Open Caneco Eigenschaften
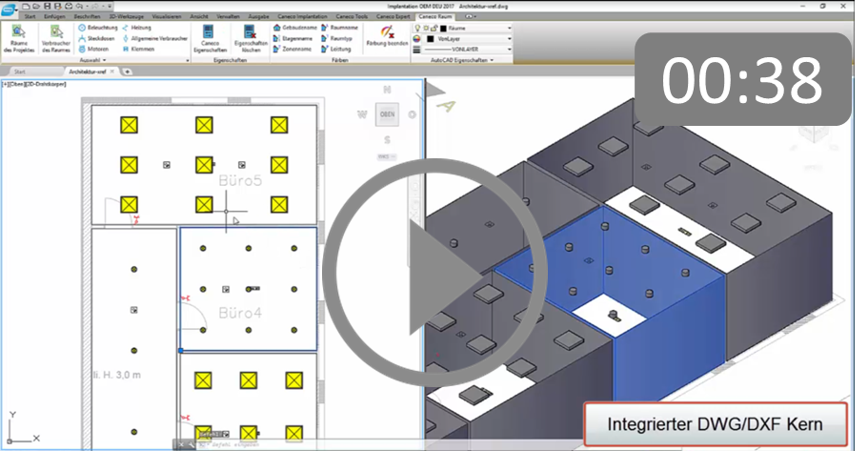The image size is (868, 451). pos(207,33)
